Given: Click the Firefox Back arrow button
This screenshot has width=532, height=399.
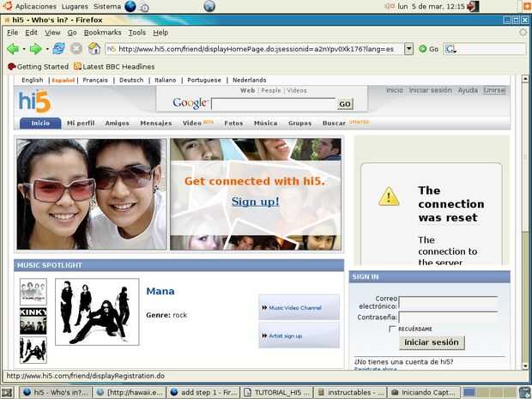Looking at the screenshot, I should click(13, 49).
